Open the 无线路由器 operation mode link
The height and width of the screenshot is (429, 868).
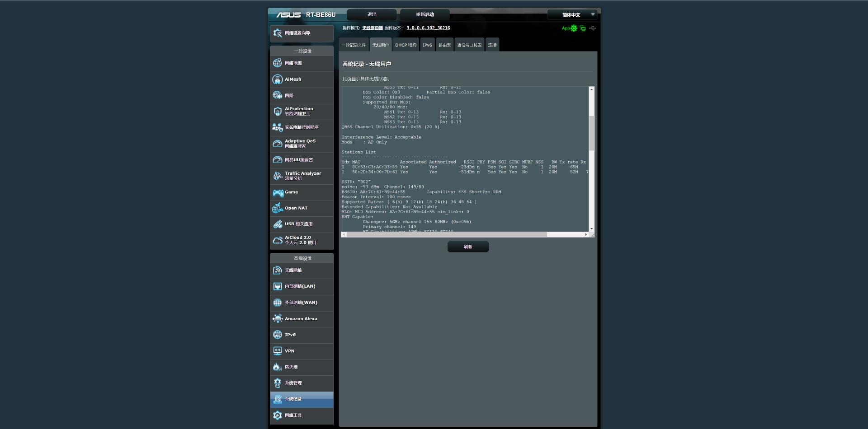(x=373, y=28)
